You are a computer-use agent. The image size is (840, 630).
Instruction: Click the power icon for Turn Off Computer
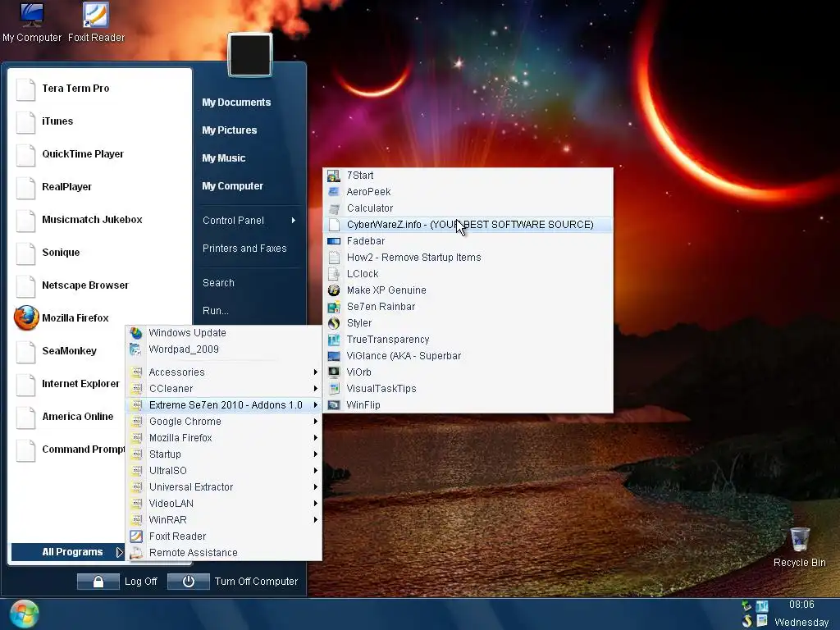pos(188,582)
